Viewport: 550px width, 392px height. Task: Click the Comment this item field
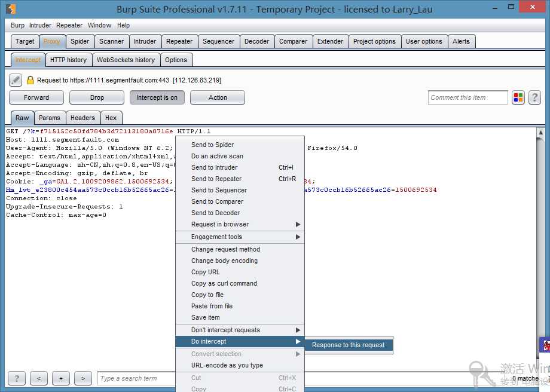pos(467,97)
